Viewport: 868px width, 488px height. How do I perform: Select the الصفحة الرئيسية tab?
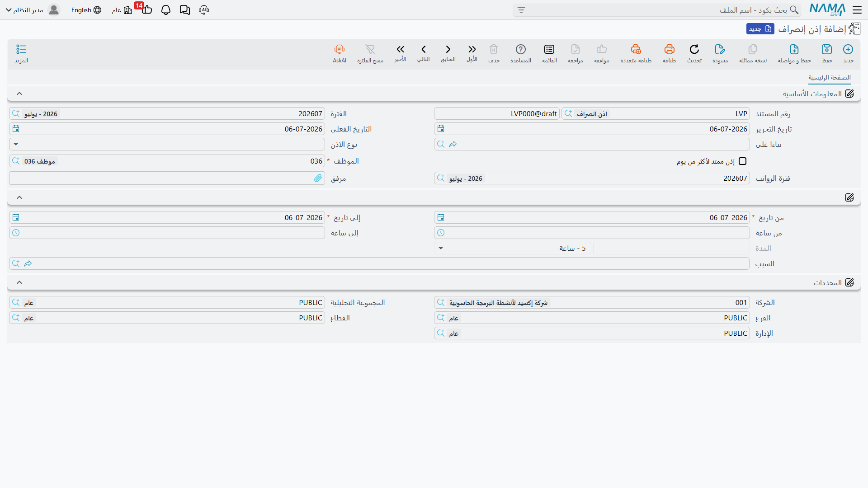pyautogui.click(x=830, y=78)
